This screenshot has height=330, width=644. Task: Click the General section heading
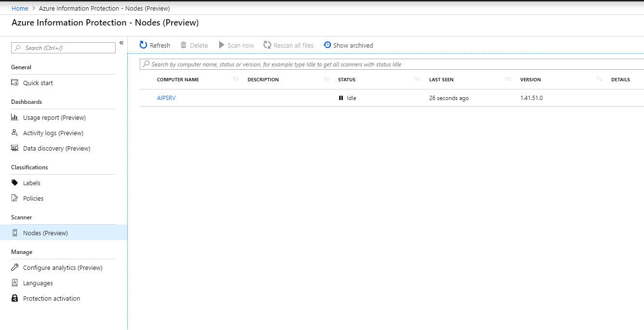pyautogui.click(x=21, y=67)
